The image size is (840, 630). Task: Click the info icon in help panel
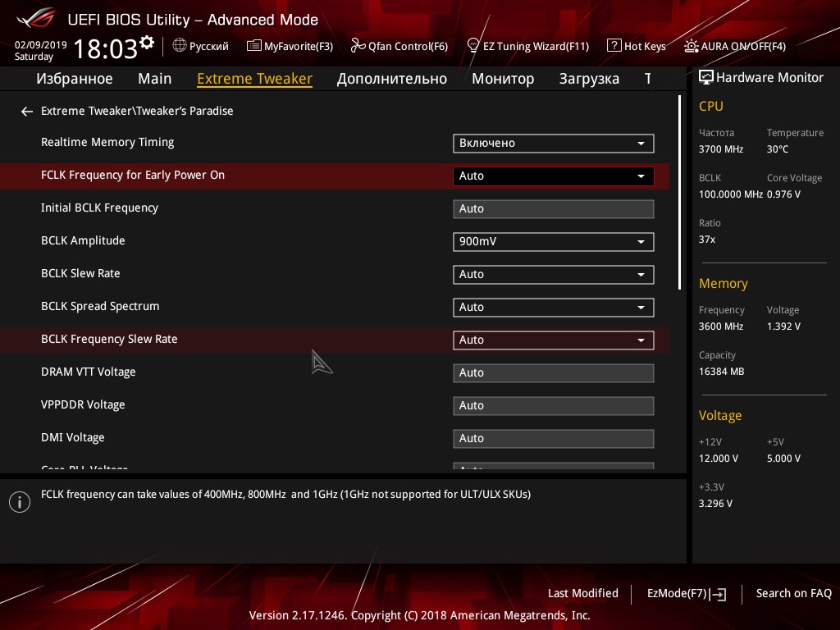[x=20, y=502]
